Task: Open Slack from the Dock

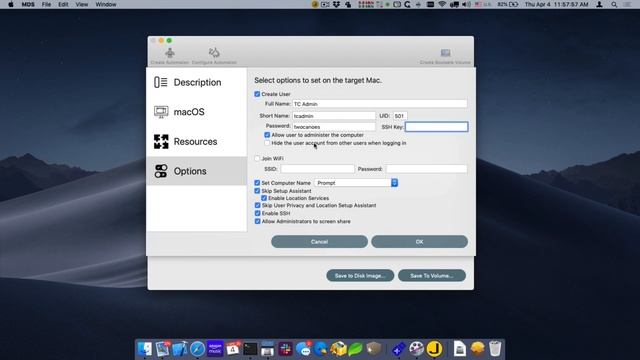Action: coord(286,349)
